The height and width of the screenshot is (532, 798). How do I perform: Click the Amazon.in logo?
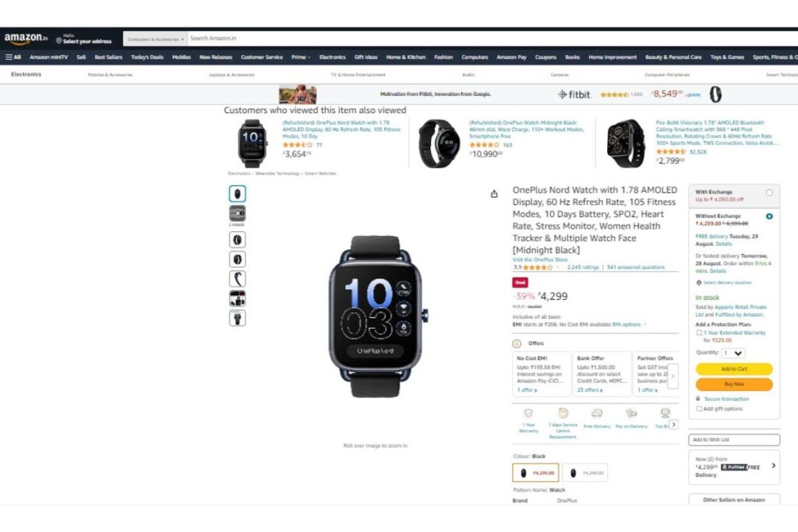pos(26,38)
